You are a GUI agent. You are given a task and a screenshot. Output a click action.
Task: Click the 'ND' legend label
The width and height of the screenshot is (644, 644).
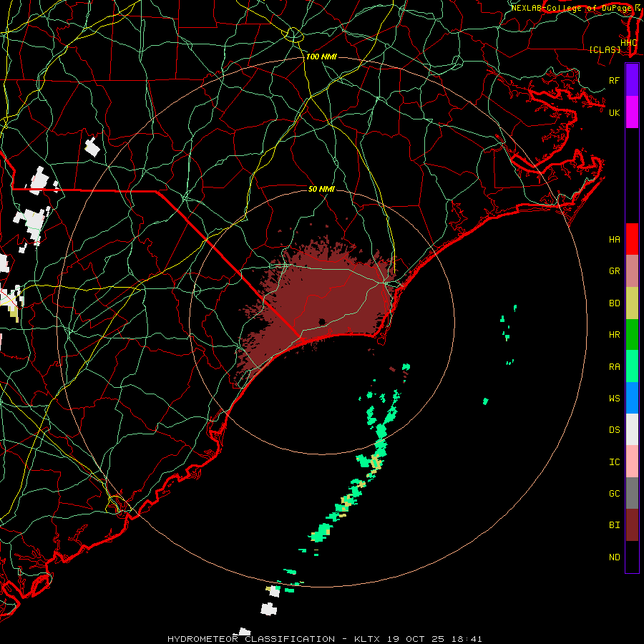coord(614,557)
